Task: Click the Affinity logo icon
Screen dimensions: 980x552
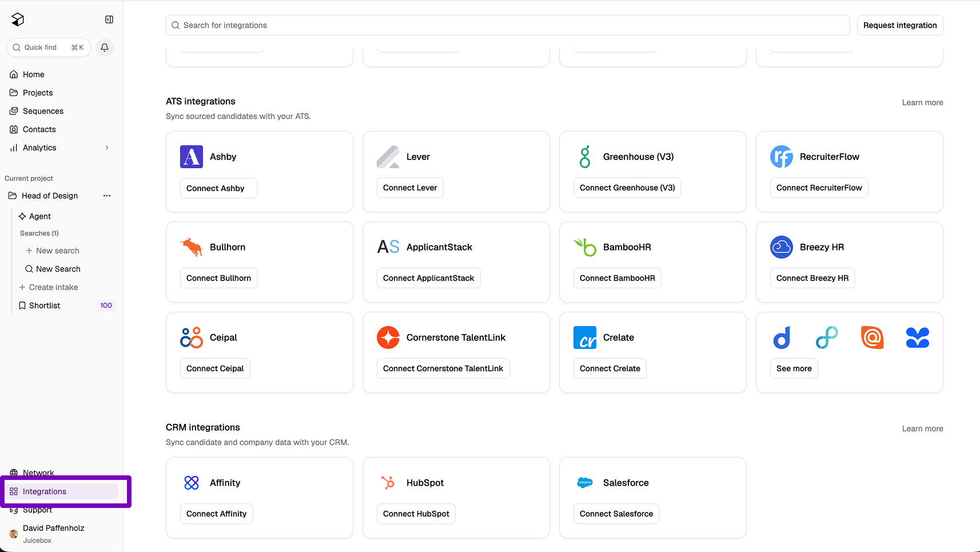Action: tap(192, 483)
